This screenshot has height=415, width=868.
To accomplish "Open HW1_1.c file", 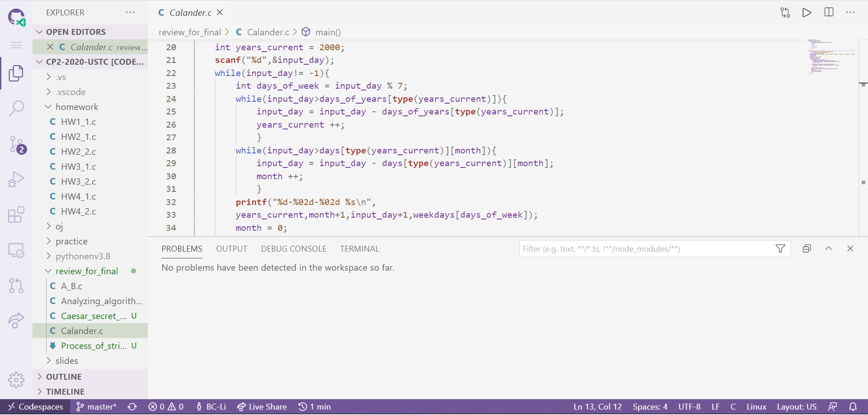I will click(x=90, y=122).
